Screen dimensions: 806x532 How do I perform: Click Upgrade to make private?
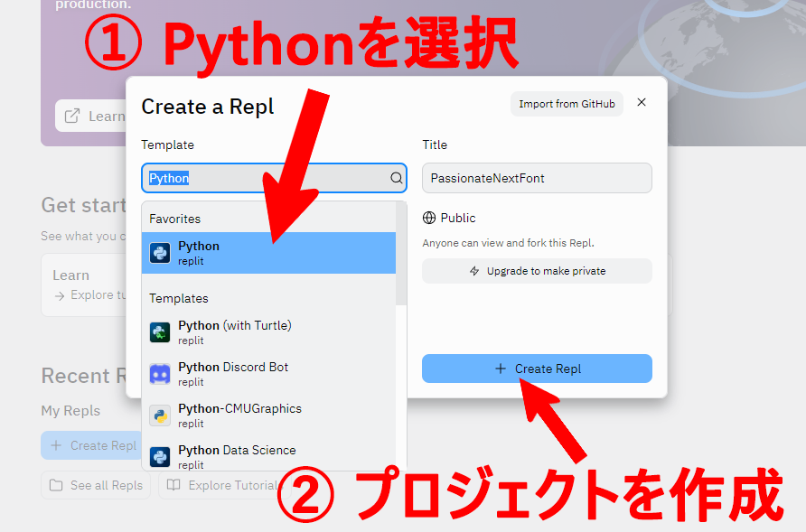[537, 271]
